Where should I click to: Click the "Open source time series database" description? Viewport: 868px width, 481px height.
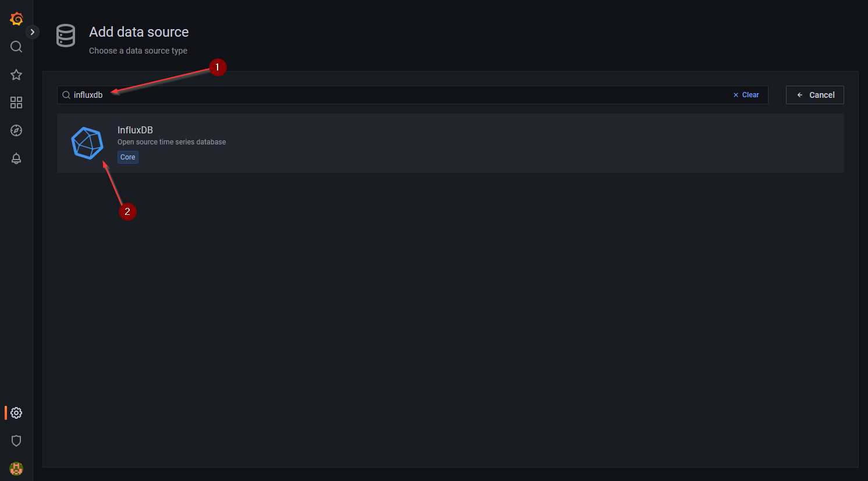point(172,142)
